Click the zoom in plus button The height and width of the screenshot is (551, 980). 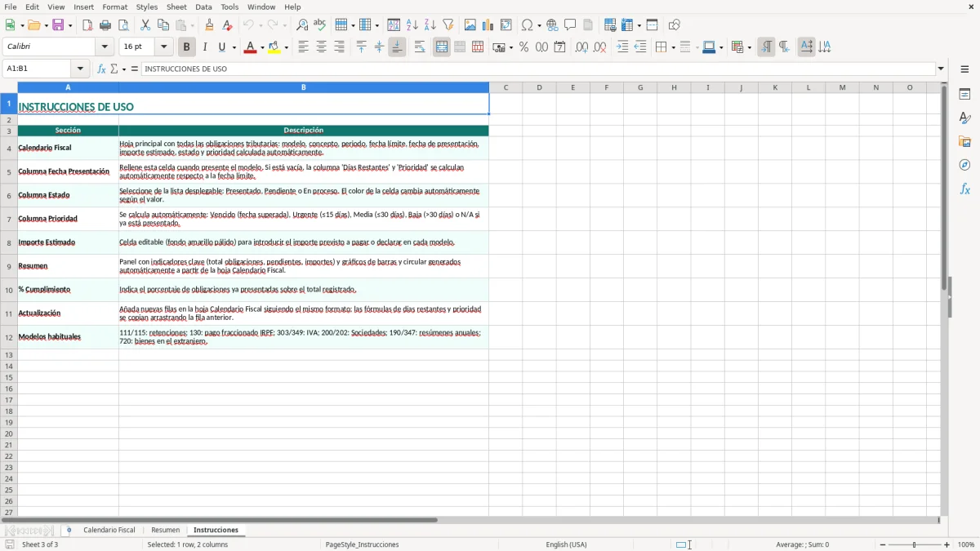pos(947,544)
